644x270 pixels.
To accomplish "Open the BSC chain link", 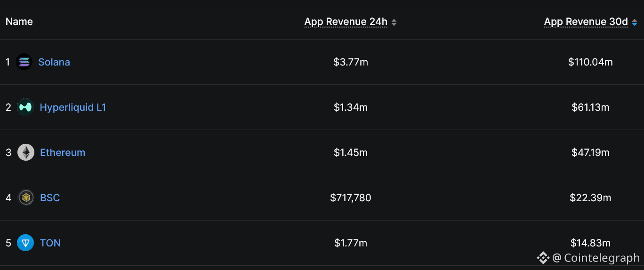I will click(x=50, y=198).
